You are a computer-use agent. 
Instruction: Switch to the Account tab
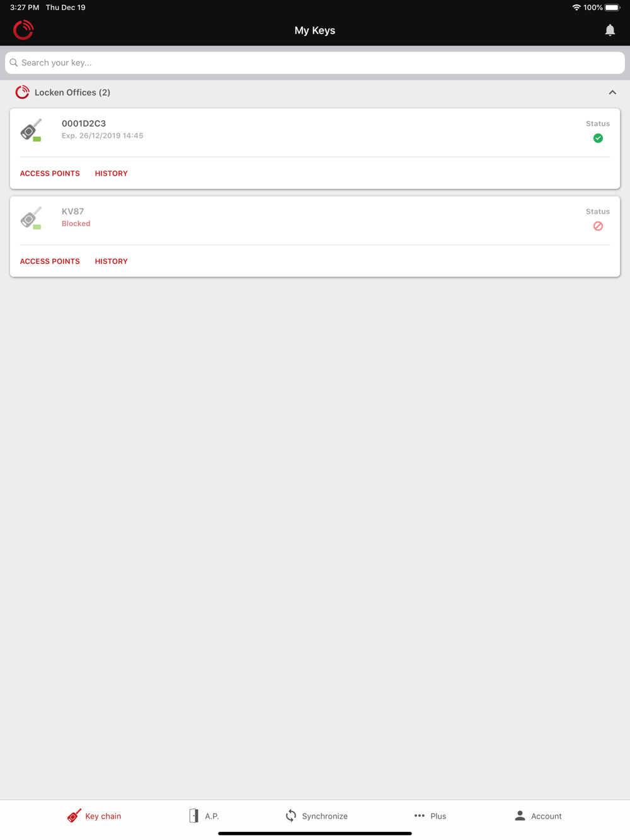pos(538,816)
